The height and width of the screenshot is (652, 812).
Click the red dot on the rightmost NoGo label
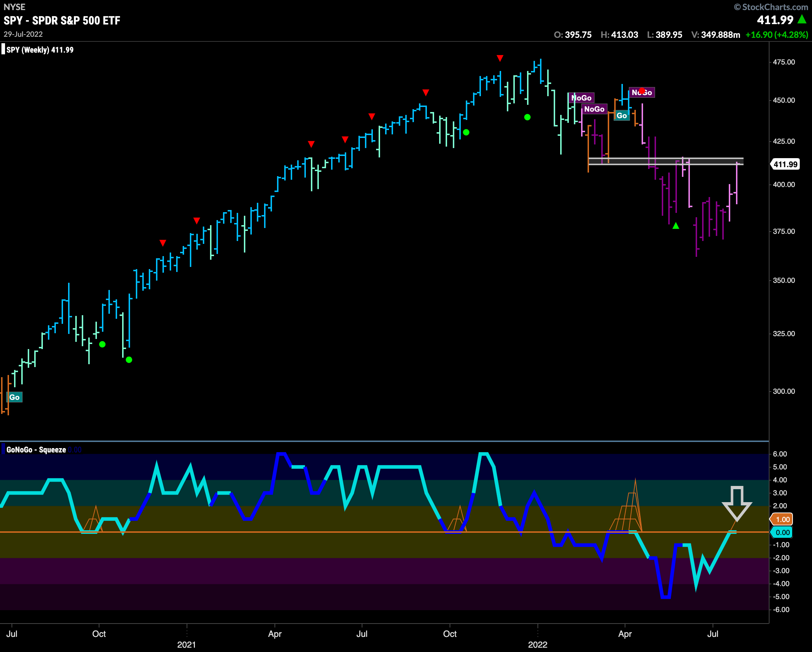pos(642,91)
